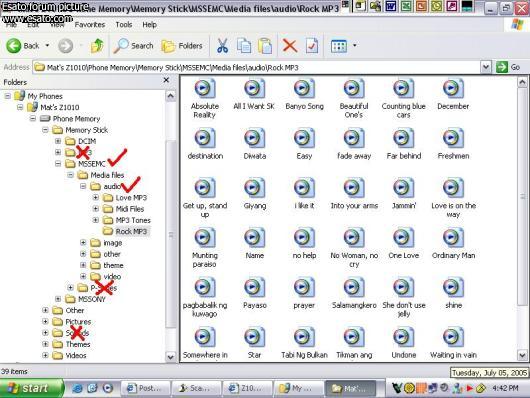This screenshot has width=530, height=398.
Task: Select the prayer audio file
Action: (304, 294)
